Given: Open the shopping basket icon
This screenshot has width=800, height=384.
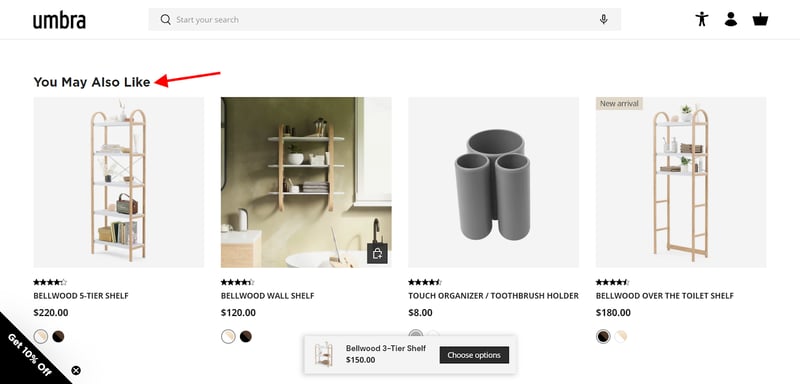Looking at the screenshot, I should (760, 19).
